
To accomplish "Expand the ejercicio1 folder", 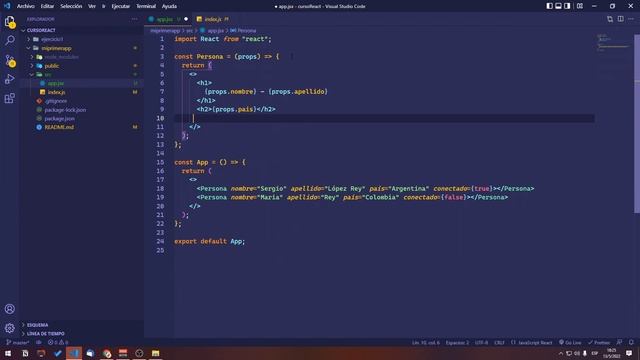I will pyautogui.click(x=82, y=39).
